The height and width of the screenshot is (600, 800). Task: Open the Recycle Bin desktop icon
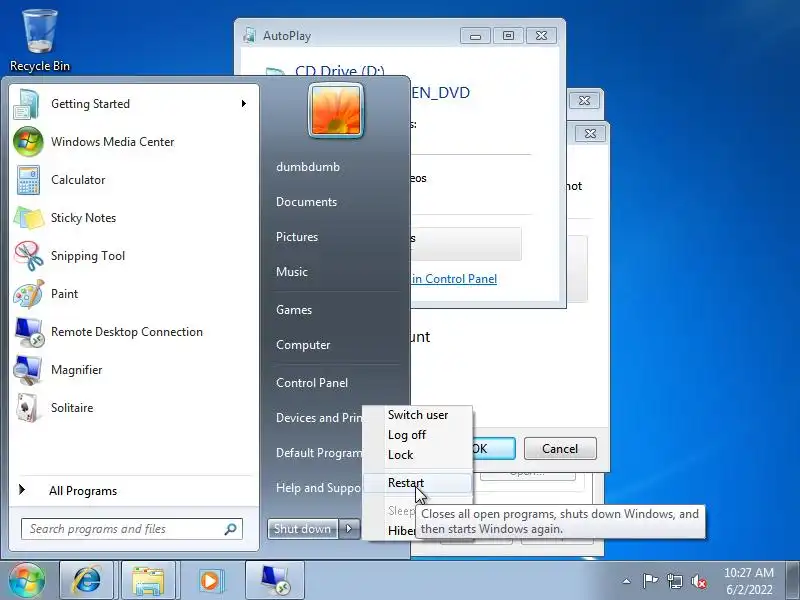click(39, 41)
